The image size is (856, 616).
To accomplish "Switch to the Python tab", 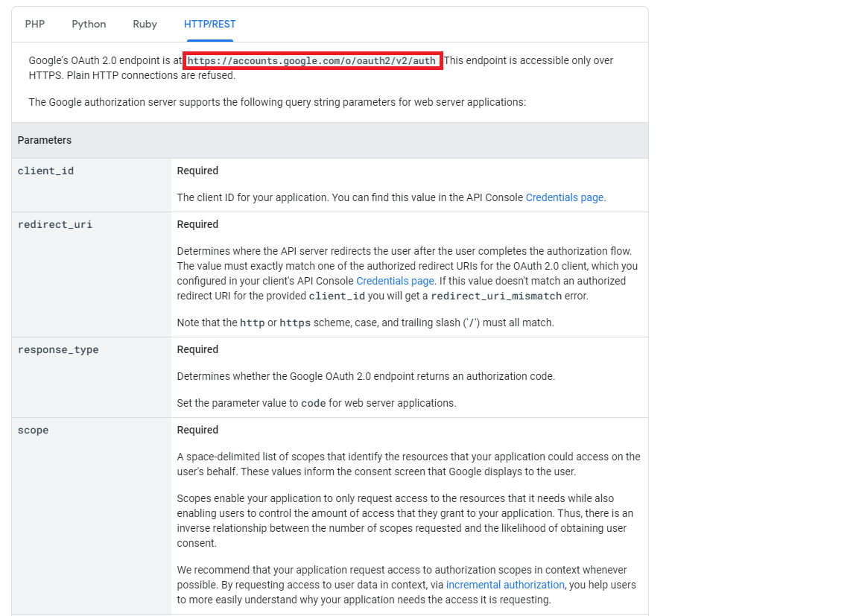I will tap(89, 24).
